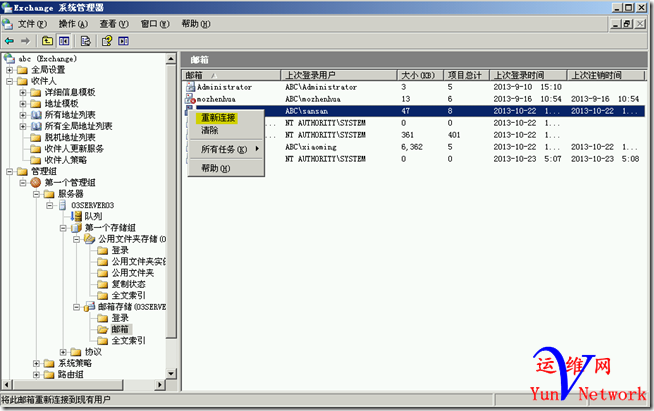Click the abc (Exchange) root icon
This screenshot has height=411, width=654.
point(10,58)
